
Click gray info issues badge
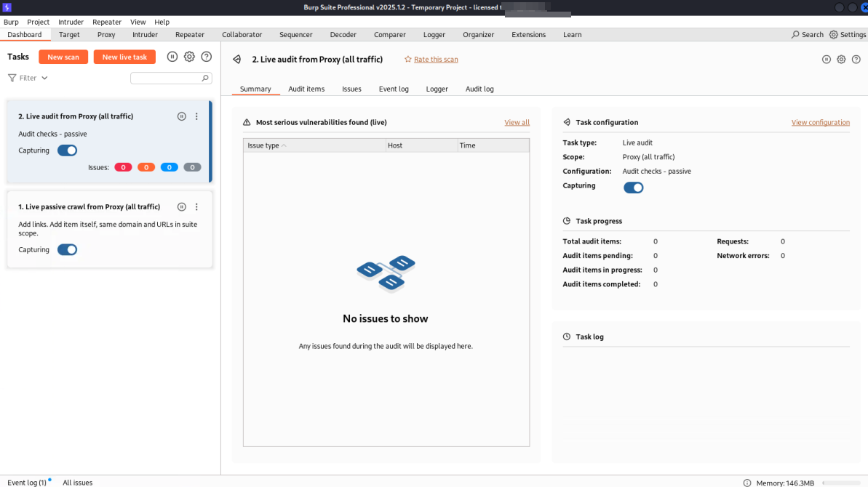tap(192, 167)
